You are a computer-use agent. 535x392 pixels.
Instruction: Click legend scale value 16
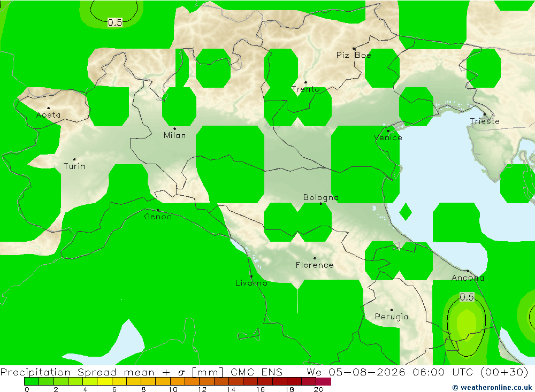(x=261, y=389)
